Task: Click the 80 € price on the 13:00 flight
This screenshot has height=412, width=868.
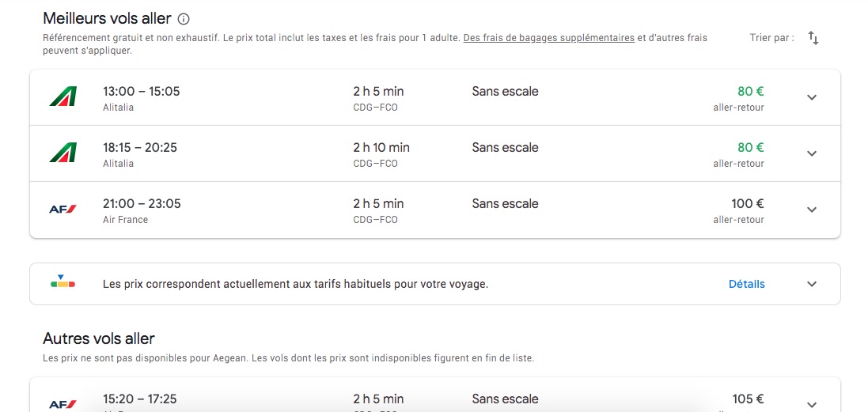Action: pyautogui.click(x=750, y=92)
